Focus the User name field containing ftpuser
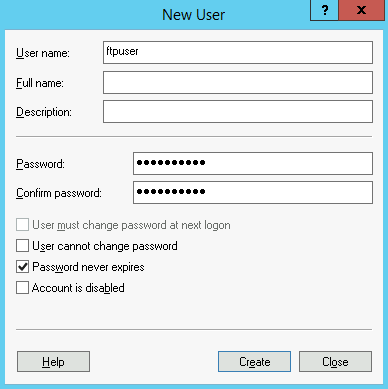The width and height of the screenshot is (388, 389). 238,52
